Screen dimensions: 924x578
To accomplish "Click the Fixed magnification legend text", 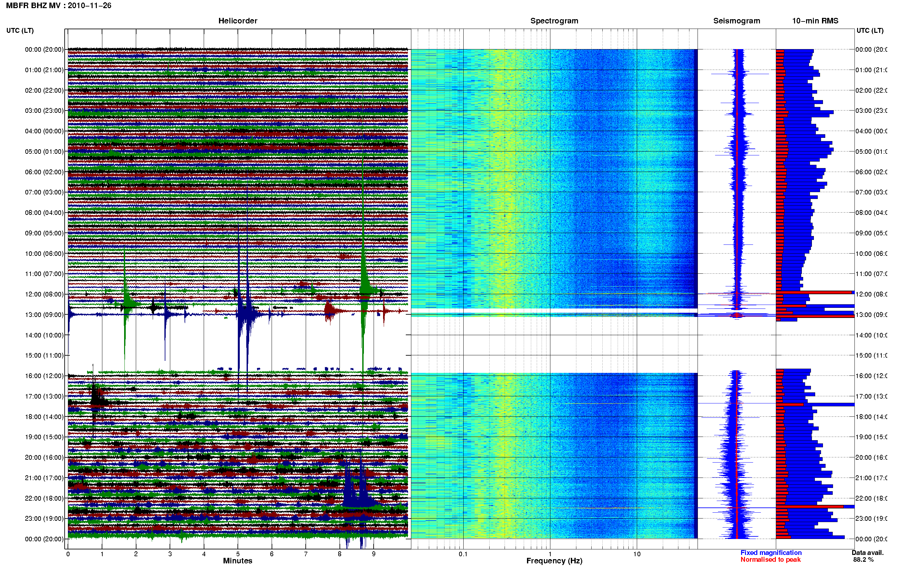I will [771, 553].
